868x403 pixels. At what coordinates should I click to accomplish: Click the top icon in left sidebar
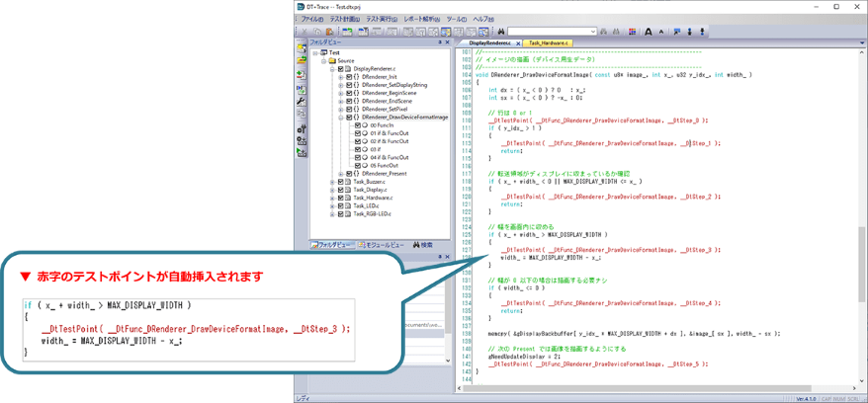[x=302, y=48]
